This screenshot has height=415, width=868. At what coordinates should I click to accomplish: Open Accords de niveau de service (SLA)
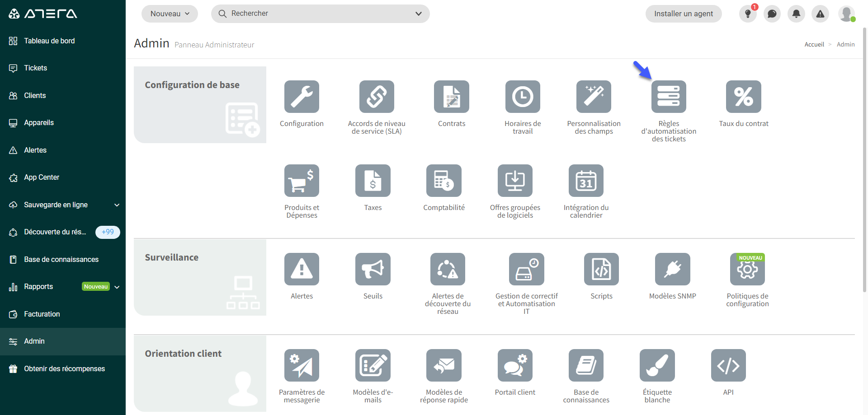(377, 97)
